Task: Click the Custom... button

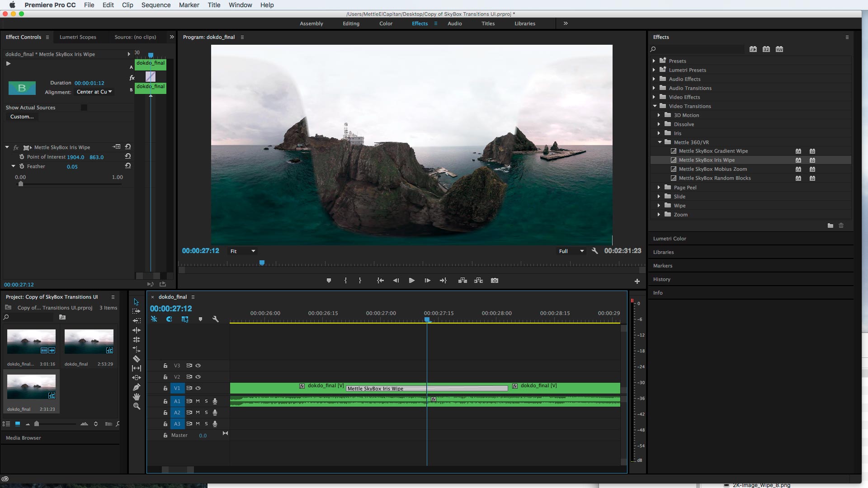Action: click(22, 117)
